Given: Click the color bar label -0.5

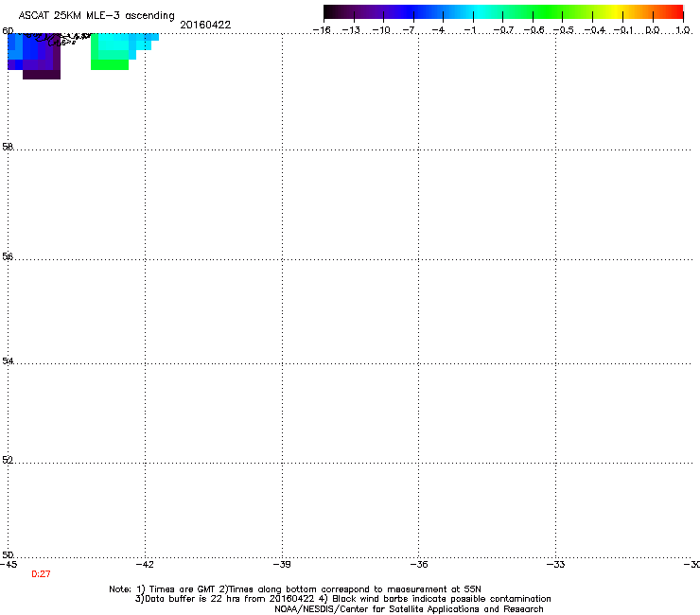Looking at the screenshot, I should click(x=564, y=30).
